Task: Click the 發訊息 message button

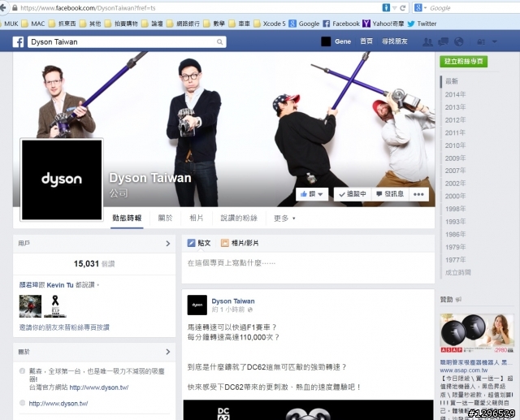Action: (x=390, y=194)
